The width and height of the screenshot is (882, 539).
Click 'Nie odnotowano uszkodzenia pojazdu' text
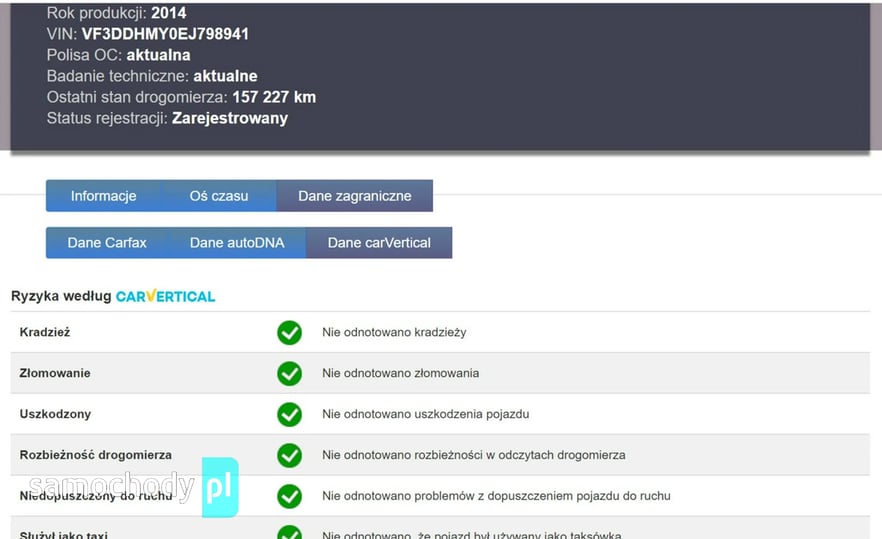click(x=426, y=414)
